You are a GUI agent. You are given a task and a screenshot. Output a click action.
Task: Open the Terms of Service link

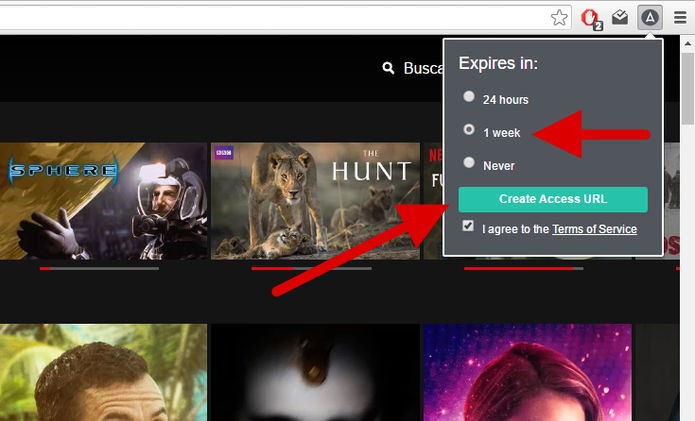(594, 229)
